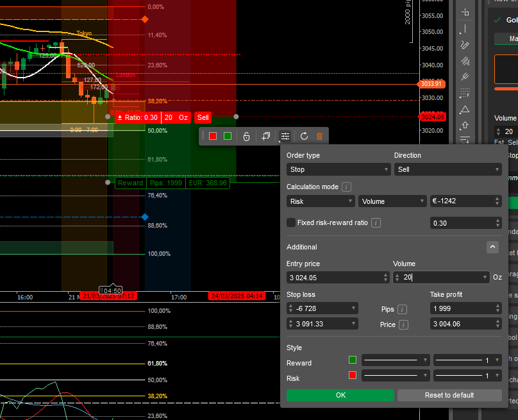
Task: Open the Stop loss pips dropdown
Action: click(x=353, y=308)
